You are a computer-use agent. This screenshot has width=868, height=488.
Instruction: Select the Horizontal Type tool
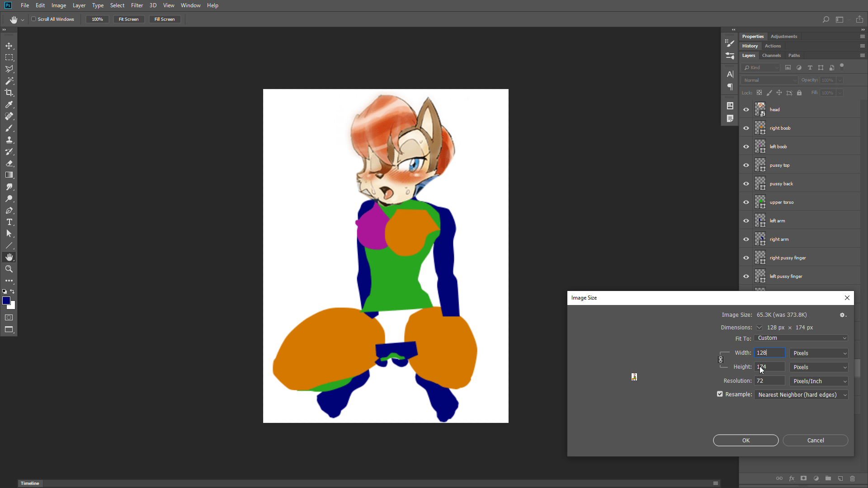tap(9, 222)
